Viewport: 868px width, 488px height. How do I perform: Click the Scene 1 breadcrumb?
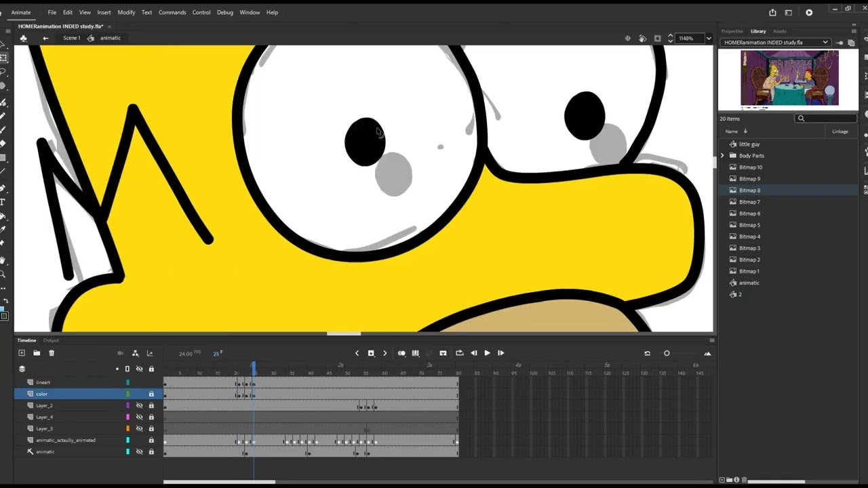[71, 38]
